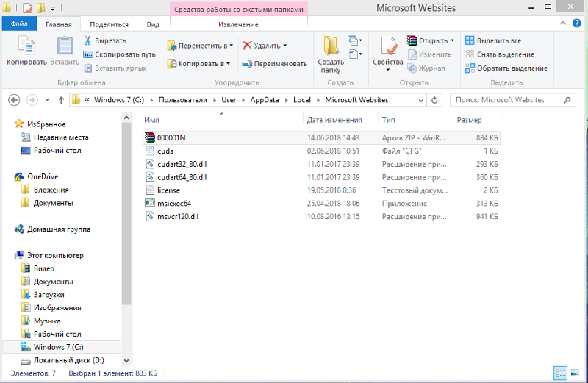
Task: Copy the path with Скопировать путь
Action: coord(119,54)
